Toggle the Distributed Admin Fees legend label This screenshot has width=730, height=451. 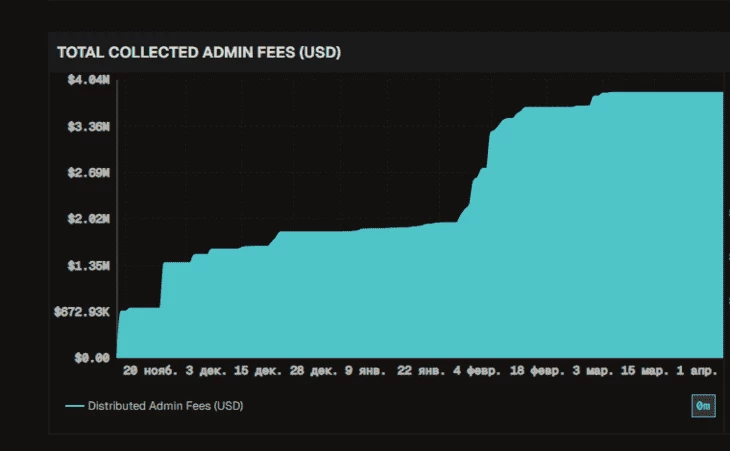click(165, 406)
